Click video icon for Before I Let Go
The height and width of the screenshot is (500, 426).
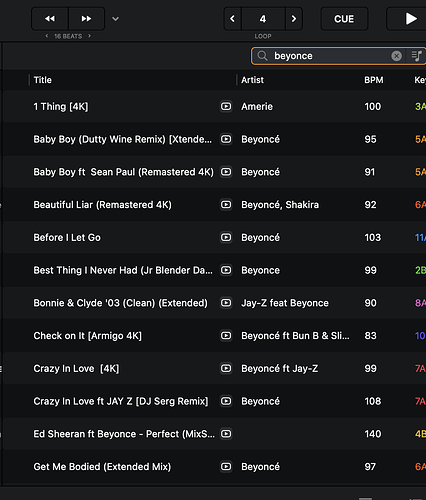pyautogui.click(x=226, y=237)
